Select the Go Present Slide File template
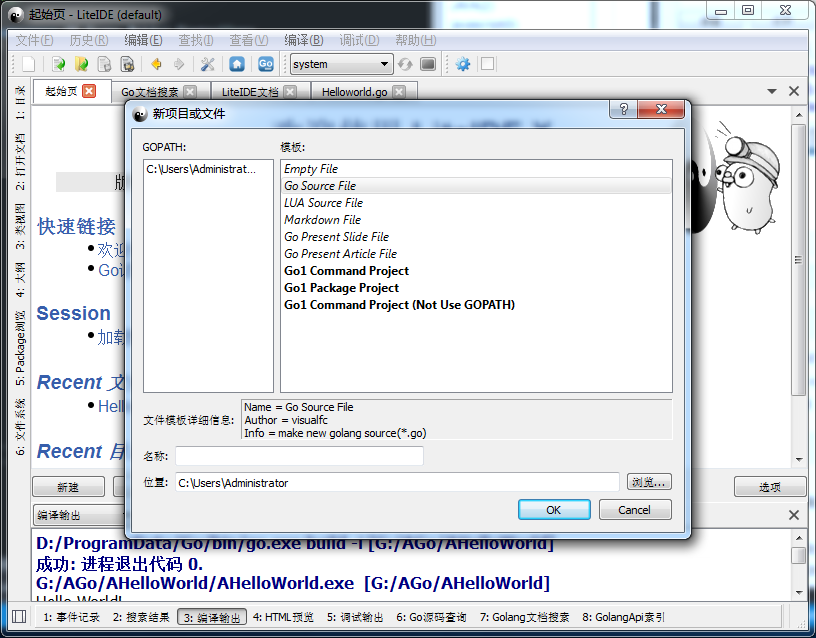The height and width of the screenshot is (638, 816). click(x=476, y=237)
